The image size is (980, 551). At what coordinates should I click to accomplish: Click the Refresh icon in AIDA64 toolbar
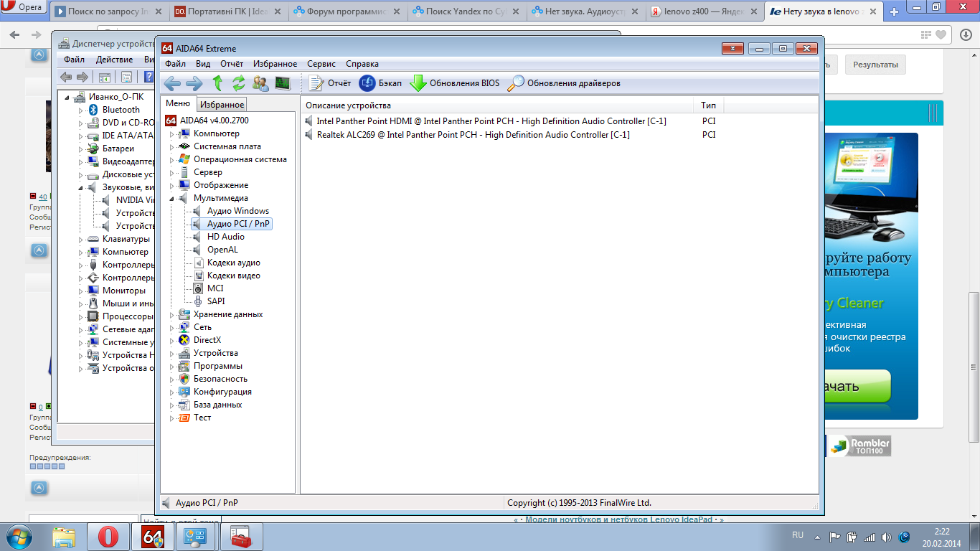click(x=239, y=83)
